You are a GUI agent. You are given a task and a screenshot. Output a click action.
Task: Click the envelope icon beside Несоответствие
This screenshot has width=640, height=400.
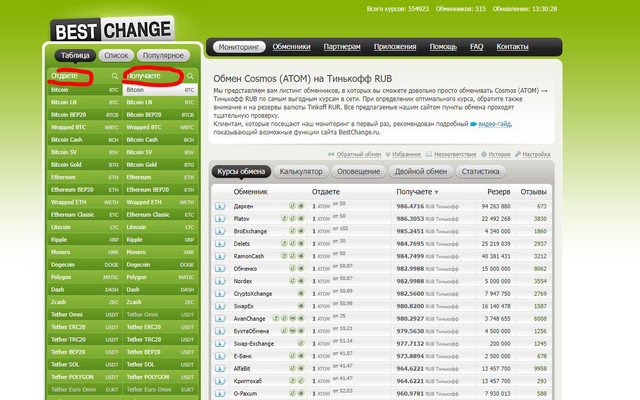pyautogui.click(x=429, y=154)
